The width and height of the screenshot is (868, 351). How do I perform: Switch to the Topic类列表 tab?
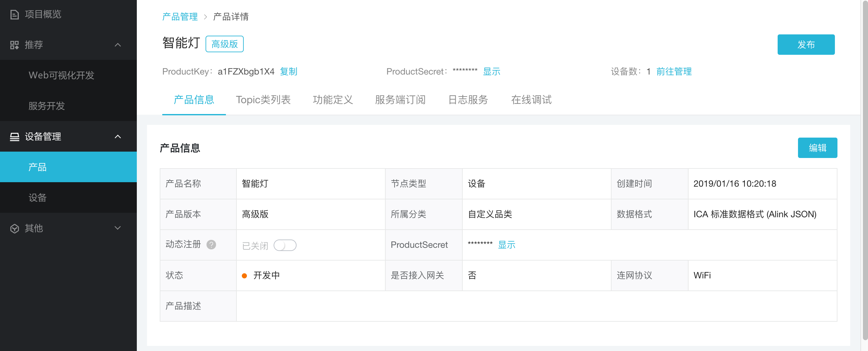click(263, 100)
